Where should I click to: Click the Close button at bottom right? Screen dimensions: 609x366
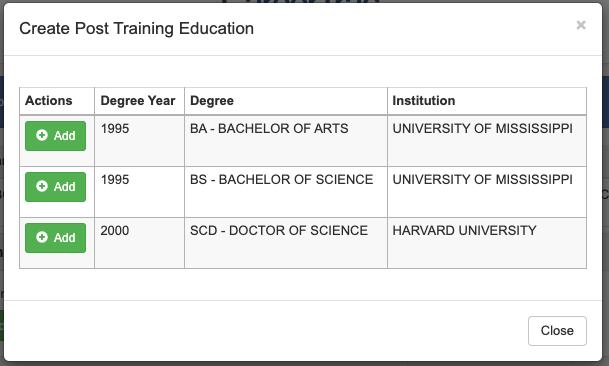(557, 331)
